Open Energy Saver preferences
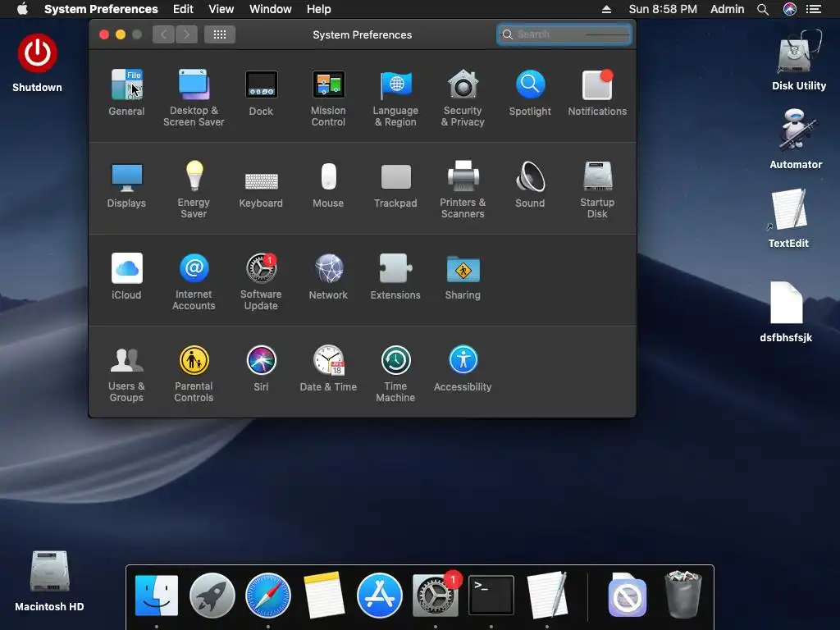The image size is (840, 630). [x=194, y=189]
